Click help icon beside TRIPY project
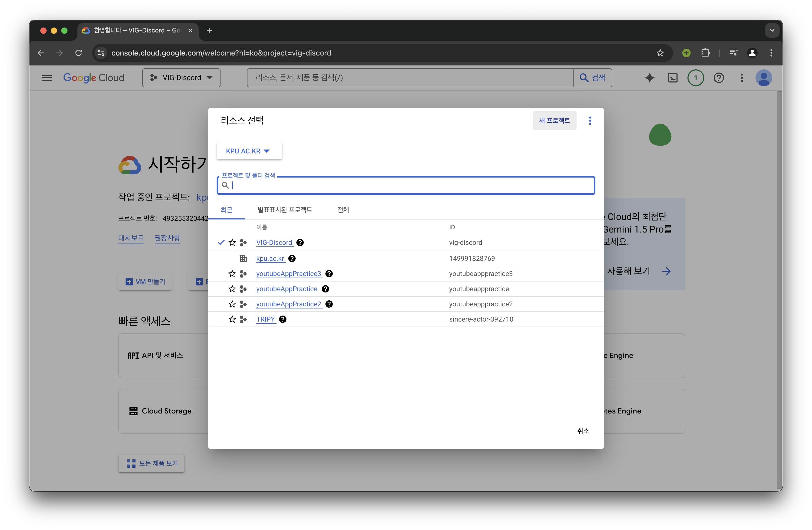812x530 pixels. tap(283, 319)
